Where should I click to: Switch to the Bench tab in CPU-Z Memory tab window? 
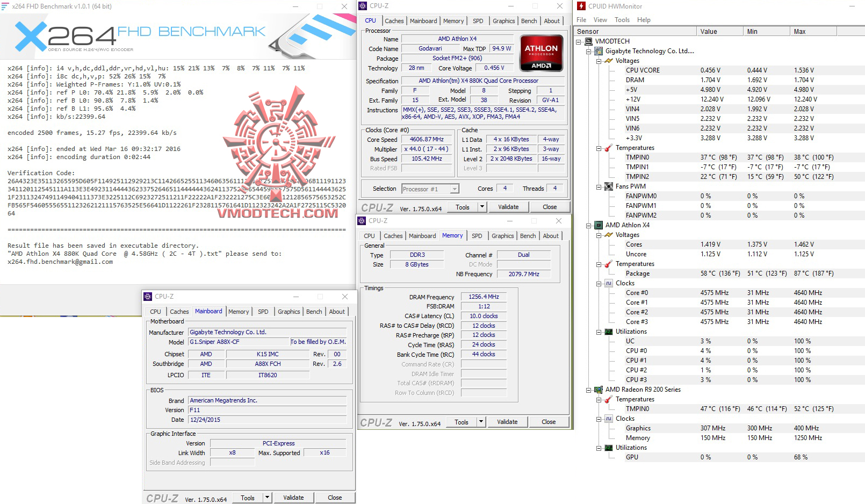[528, 236]
